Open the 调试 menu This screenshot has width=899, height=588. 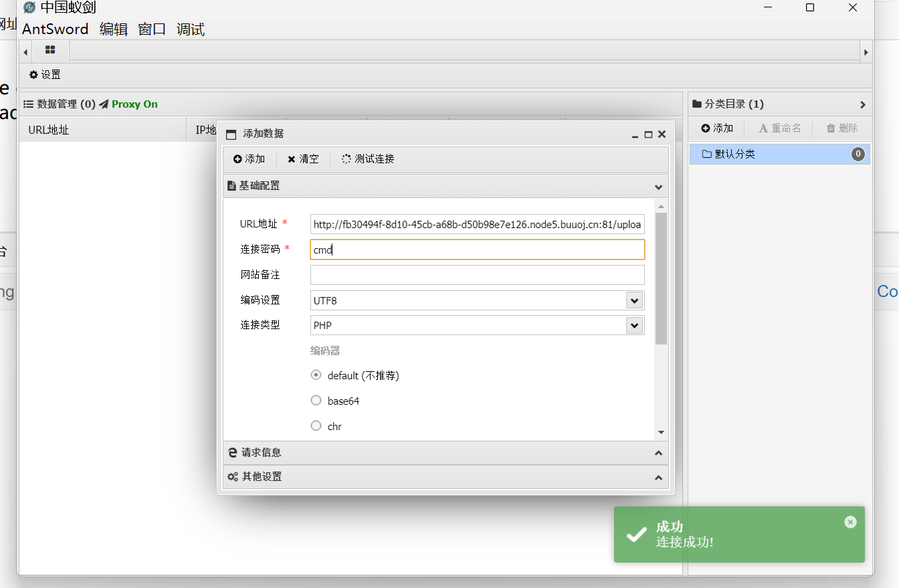[191, 29]
